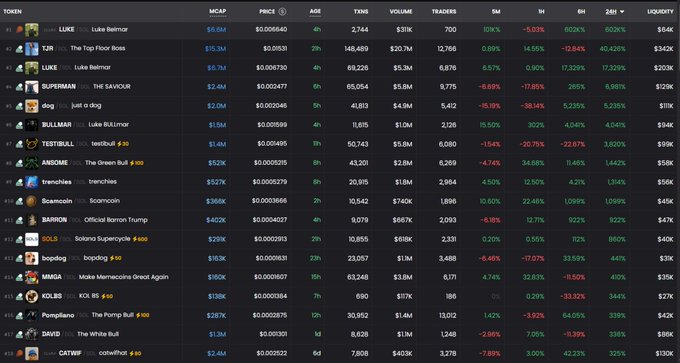This screenshot has width=680, height=363.
Task: Click the green pill icon in the MMGA row
Action: tap(19, 278)
